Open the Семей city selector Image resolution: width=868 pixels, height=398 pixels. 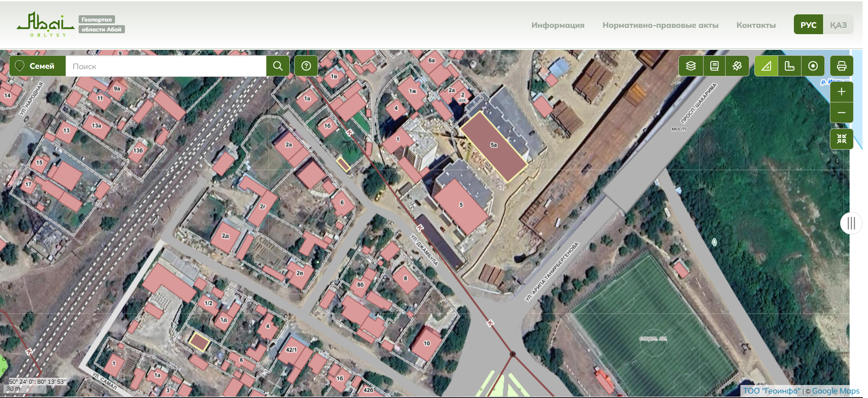(x=38, y=66)
